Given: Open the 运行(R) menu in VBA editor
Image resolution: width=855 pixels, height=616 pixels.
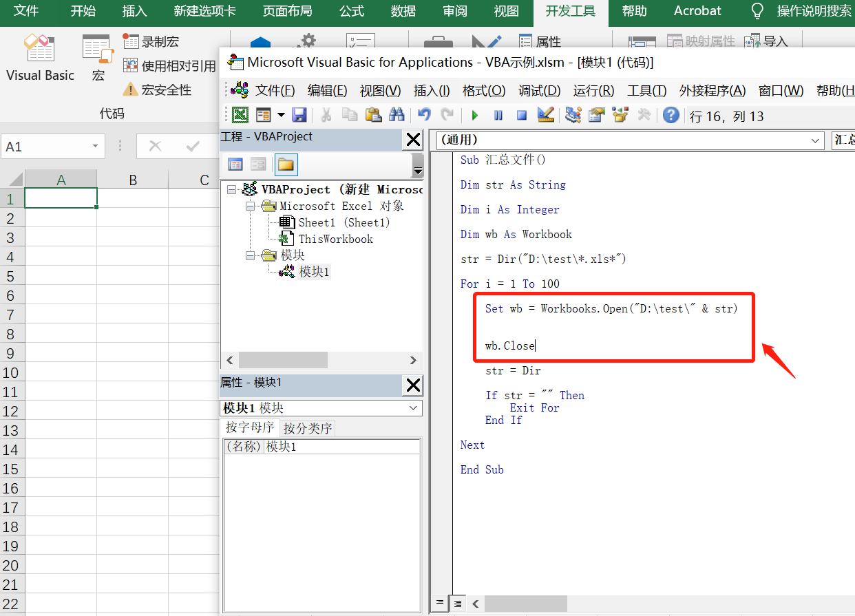Looking at the screenshot, I should coord(593,90).
